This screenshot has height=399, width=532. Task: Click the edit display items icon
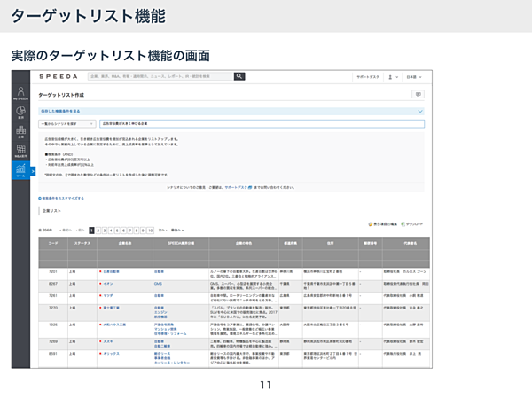click(x=380, y=226)
